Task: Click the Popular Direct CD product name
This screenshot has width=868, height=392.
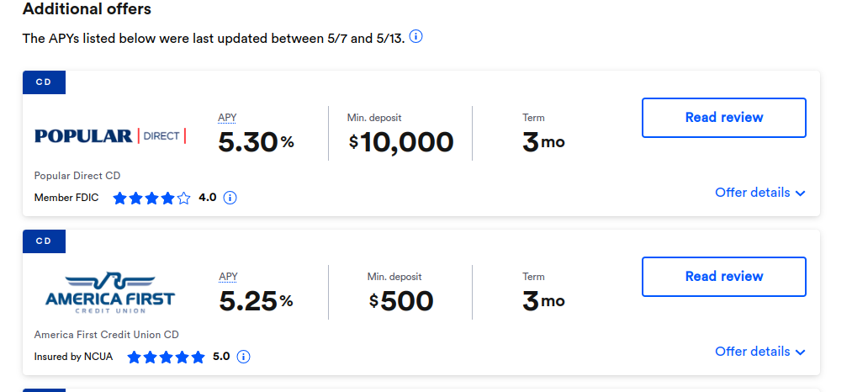Action: (77, 176)
